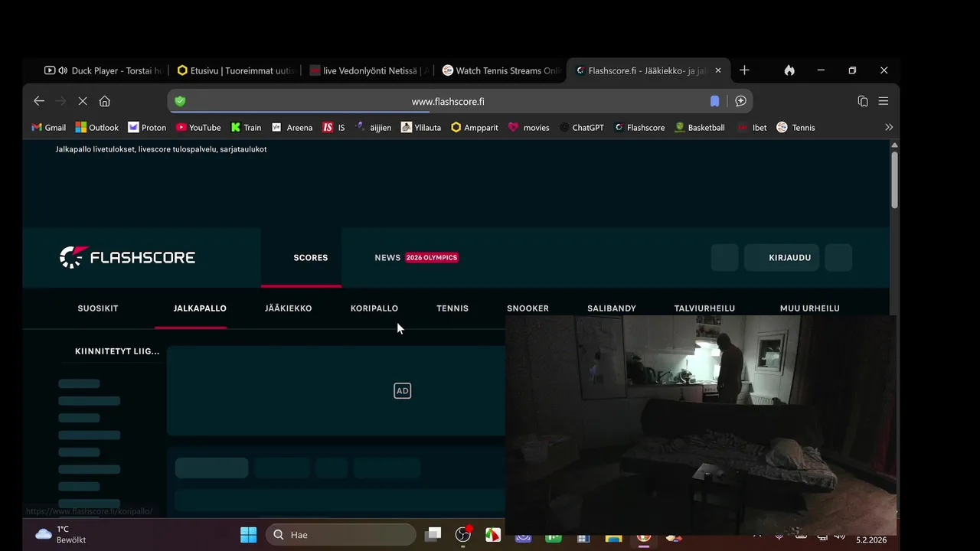Open the browser hamburger menu
The image size is (980, 551).
(884, 101)
